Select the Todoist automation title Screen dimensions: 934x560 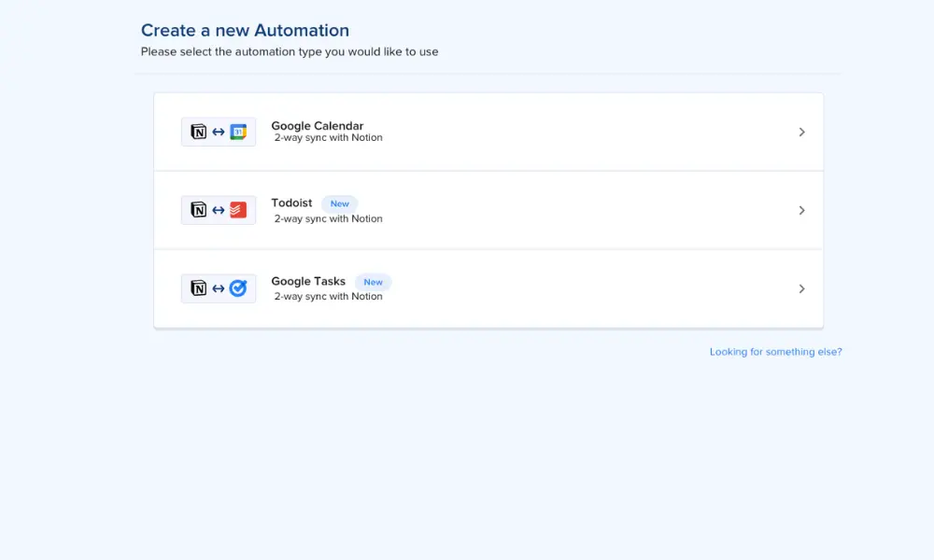(291, 203)
